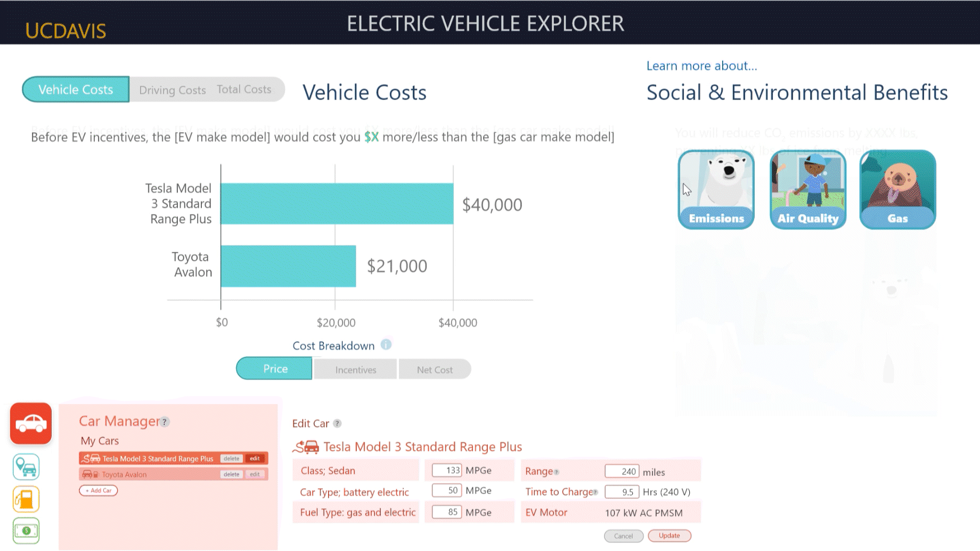Click the UCDAVIS logo
980x551 pixels.
[x=66, y=31]
